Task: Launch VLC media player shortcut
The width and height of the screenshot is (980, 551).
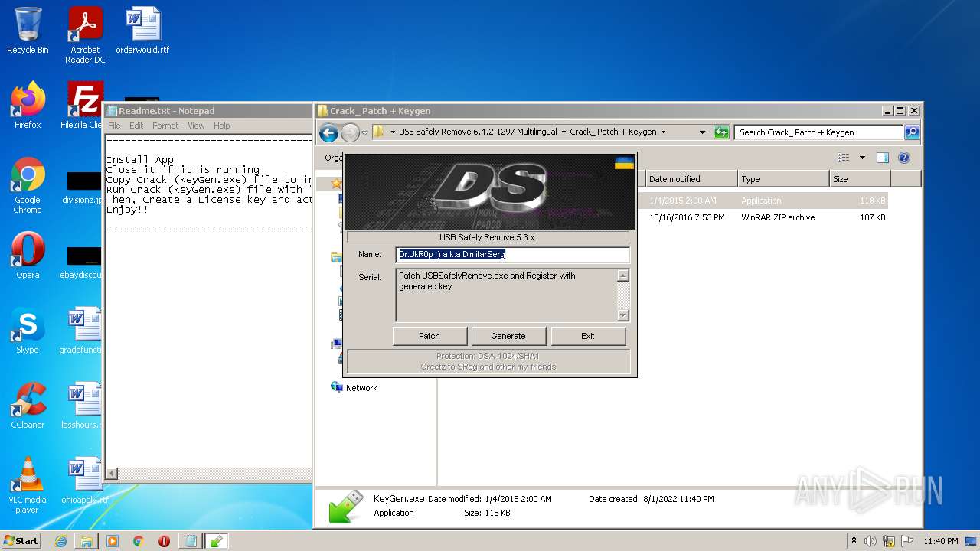Action: tap(28, 485)
